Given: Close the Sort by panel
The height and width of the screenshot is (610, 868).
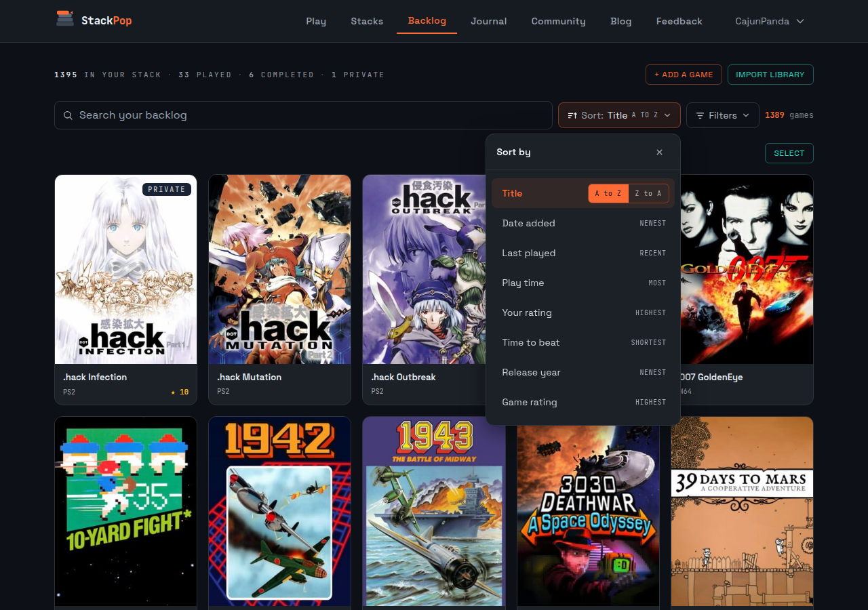Looking at the screenshot, I should coord(659,152).
